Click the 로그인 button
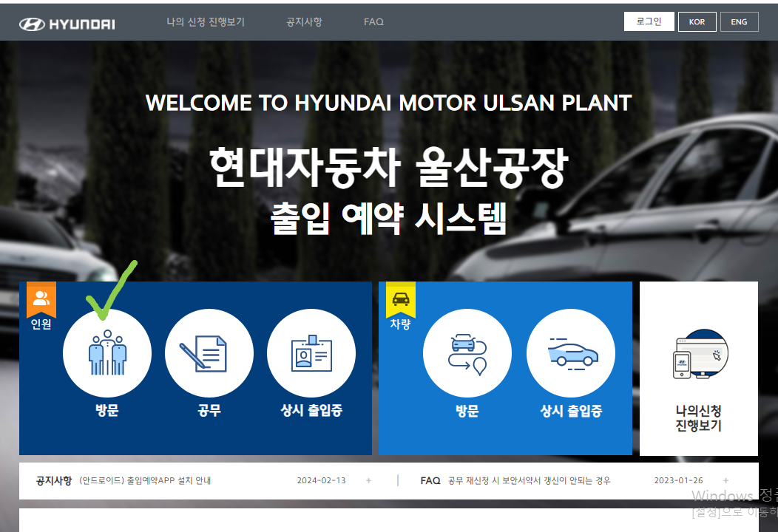Screen dimensions: 778x532 click(x=649, y=21)
